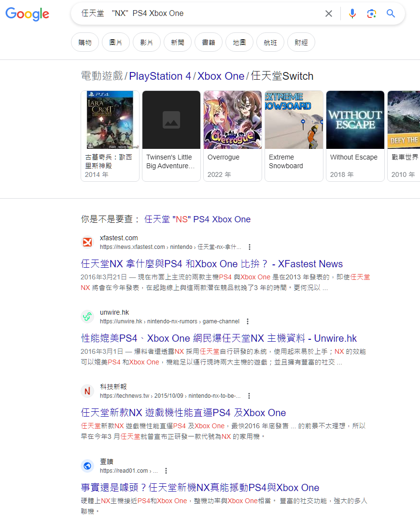This screenshot has width=420, height=522.
Task: Open the Twinsen's Little Big Adventure card
Action: pos(171,136)
